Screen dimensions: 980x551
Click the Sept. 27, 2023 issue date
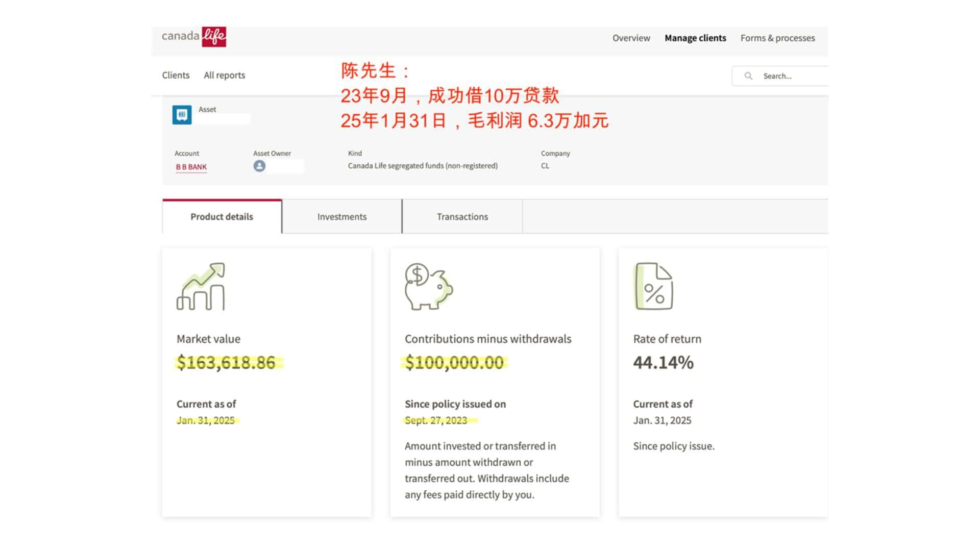click(x=436, y=420)
